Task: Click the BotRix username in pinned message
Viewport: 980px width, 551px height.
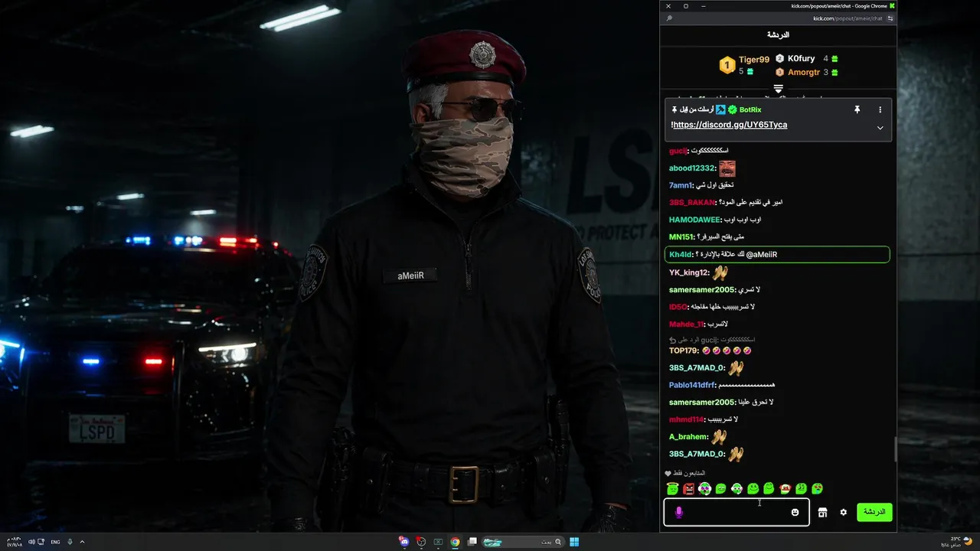Action: point(750,109)
